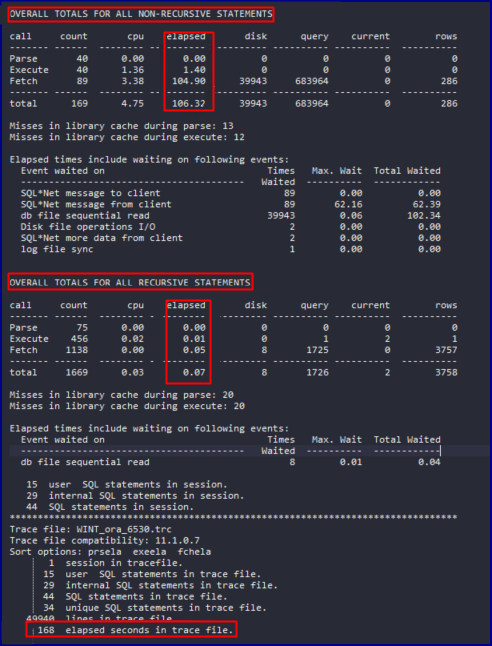Viewport: 492px width, 646px height.
Task: Click the SQL*Net message from client event
Action: click(96, 204)
